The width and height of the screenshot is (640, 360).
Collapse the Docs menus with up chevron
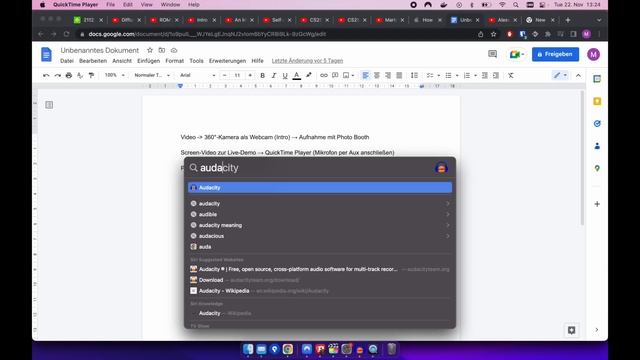click(x=578, y=76)
